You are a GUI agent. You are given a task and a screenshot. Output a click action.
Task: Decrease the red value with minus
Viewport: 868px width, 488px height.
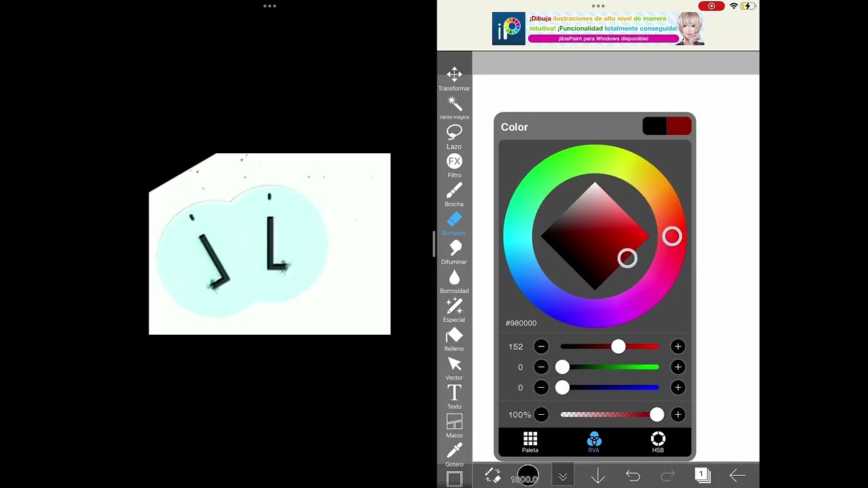[541, 346]
